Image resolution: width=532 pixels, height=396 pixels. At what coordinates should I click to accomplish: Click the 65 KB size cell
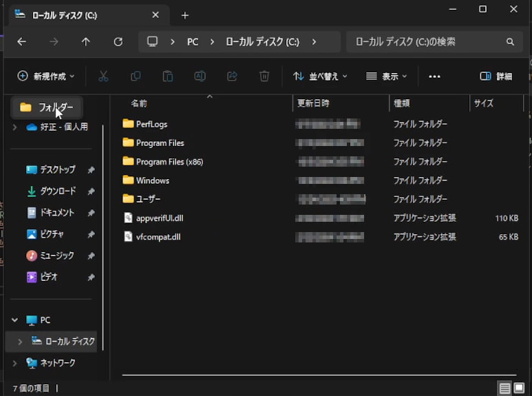coord(508,237)
